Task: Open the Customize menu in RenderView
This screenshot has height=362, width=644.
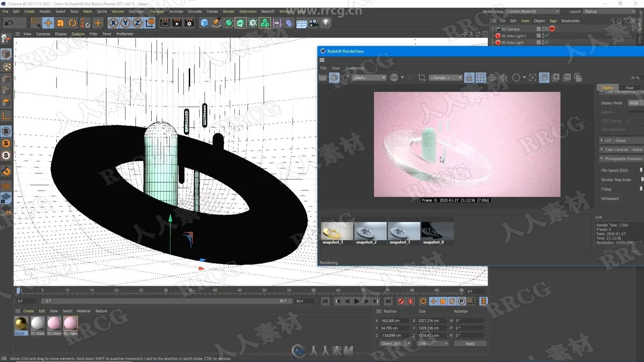Action: point(355,68)
